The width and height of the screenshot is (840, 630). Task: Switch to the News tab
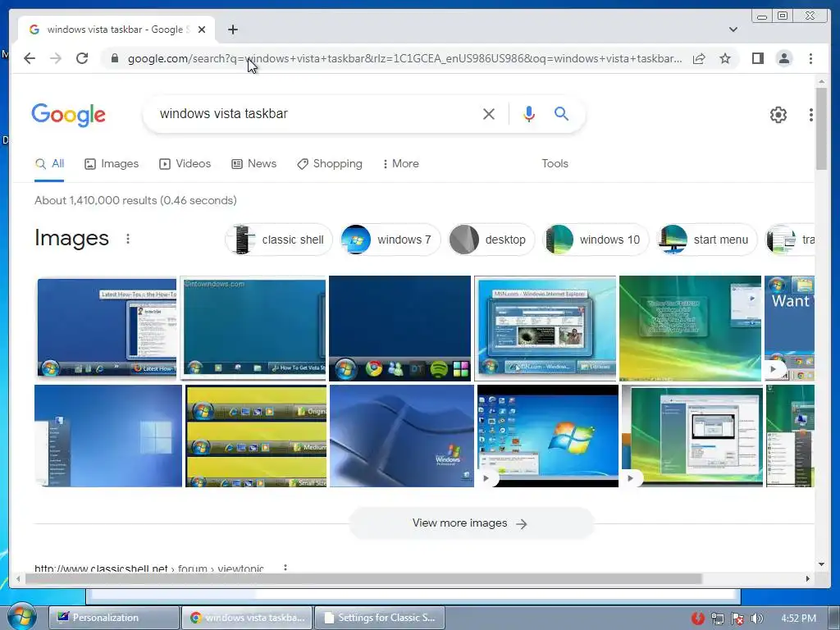click(x=254, y=164)
